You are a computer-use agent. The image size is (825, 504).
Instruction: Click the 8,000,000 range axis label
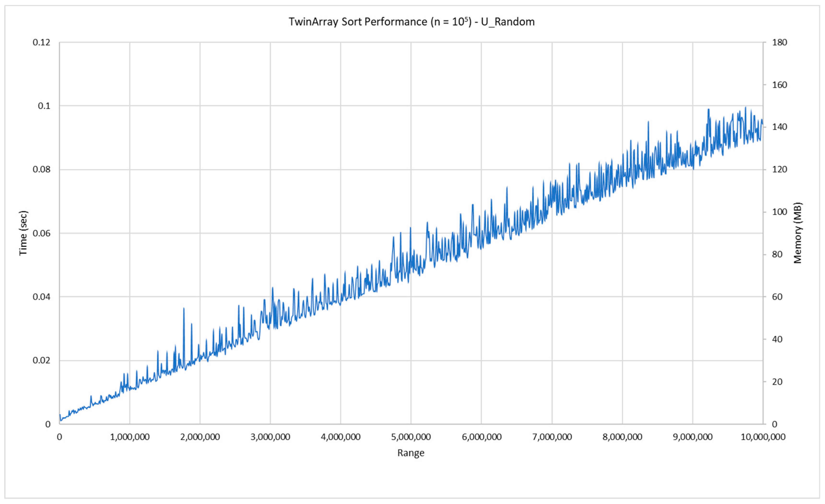coord(622,437)
